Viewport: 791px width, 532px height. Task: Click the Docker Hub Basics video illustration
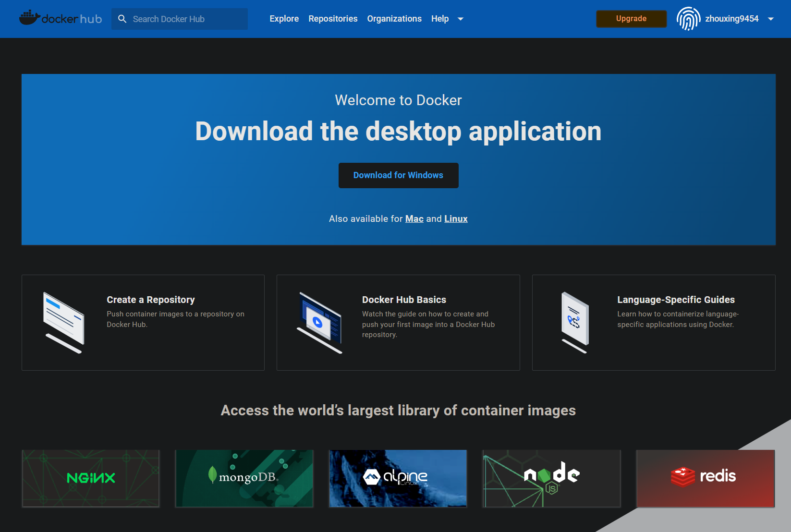click(319, 323)
